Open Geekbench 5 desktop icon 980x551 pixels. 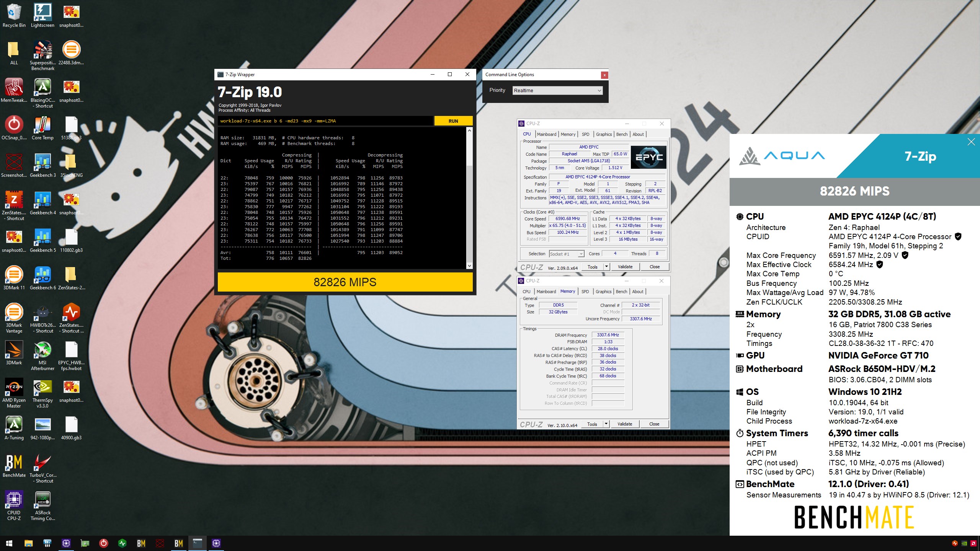42,240
